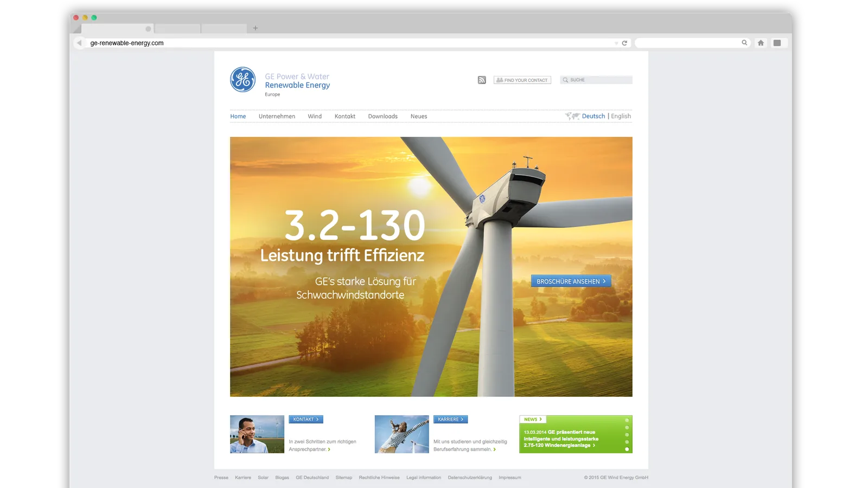Click the 3.2-130 hero headline
This screenshot has width=868, height=488.
355,225
